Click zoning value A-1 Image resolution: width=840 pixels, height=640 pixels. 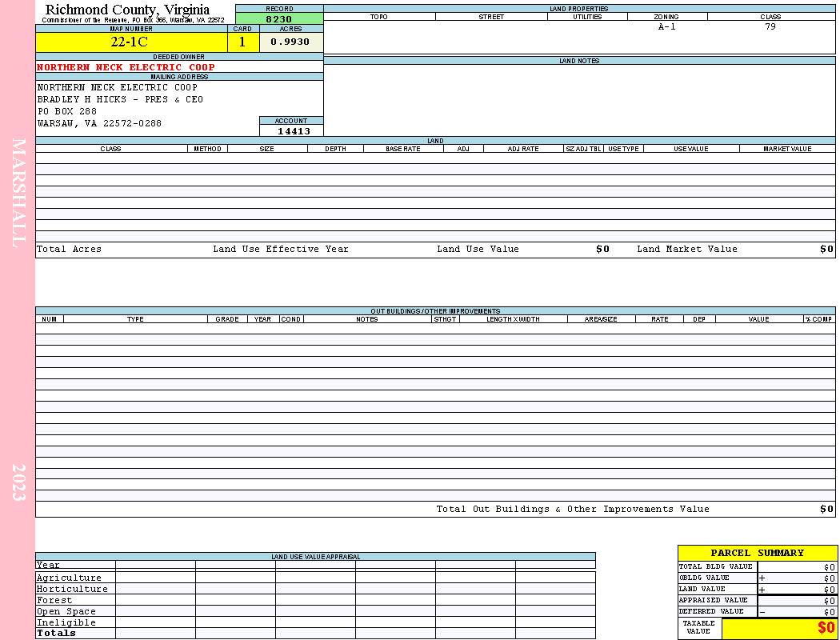pyautogui.click(x=667, y=26)
